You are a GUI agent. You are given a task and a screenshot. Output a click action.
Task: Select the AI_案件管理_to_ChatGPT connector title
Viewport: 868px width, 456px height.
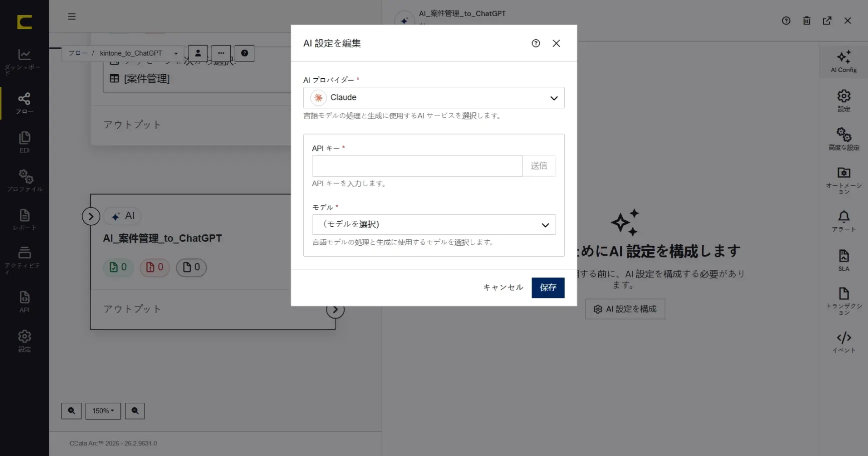coord(162,238)
